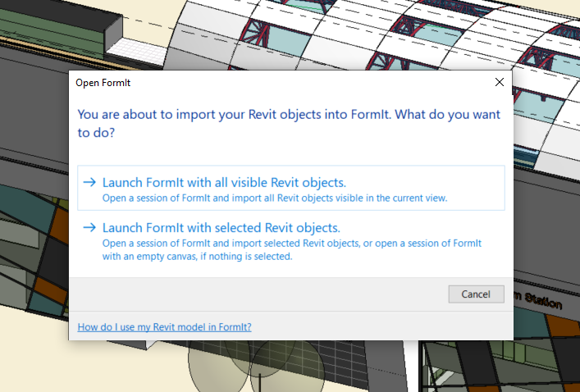Image resolution: width=580 pixels, height=392 pixels.
Task: Launch FormIt with selected Revit objects
Action: click(x=221, y=227)
